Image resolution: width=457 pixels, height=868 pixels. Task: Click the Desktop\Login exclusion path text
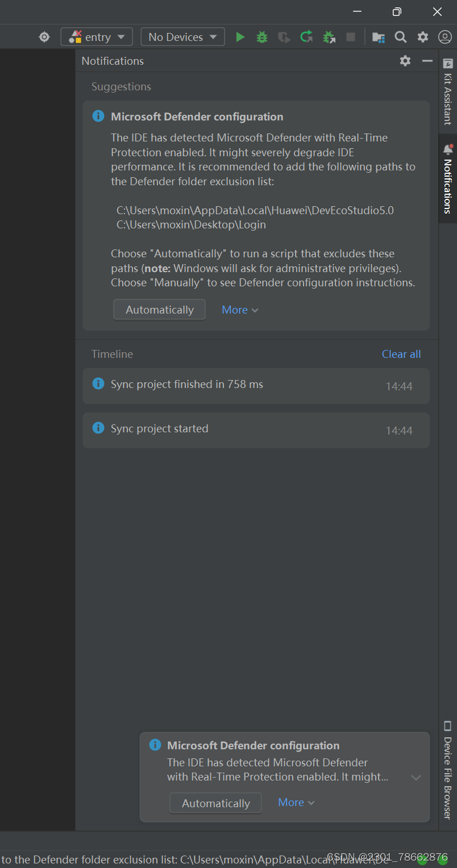point(191,224)
